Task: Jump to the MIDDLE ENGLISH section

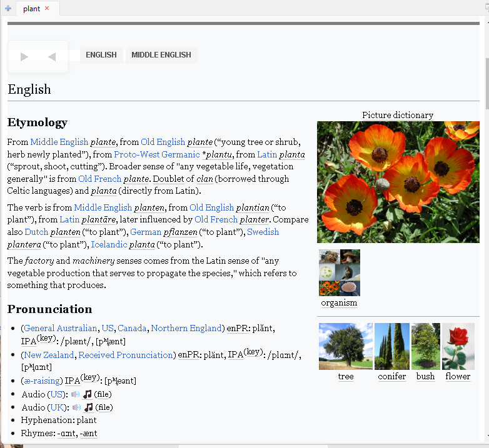Action: pyautogui.click(x=161, y=55)
